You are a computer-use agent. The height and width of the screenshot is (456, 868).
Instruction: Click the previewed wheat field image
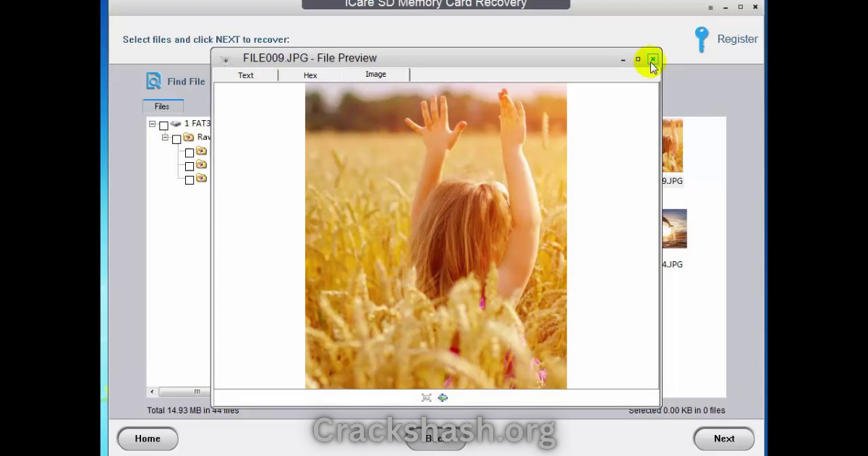(x=435, y=236)
